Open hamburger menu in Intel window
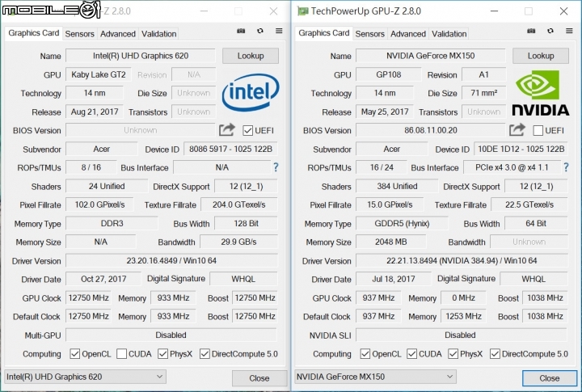 point(279,31)
